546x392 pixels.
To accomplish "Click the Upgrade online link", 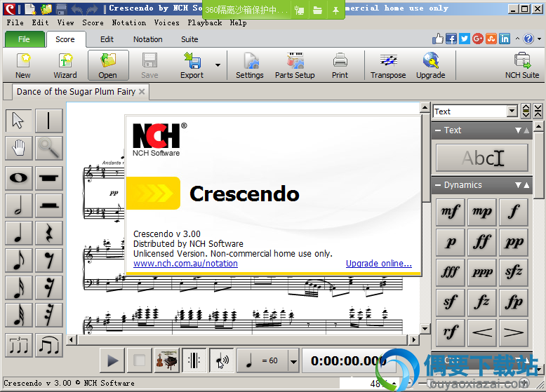I will (x=378, y=264).
